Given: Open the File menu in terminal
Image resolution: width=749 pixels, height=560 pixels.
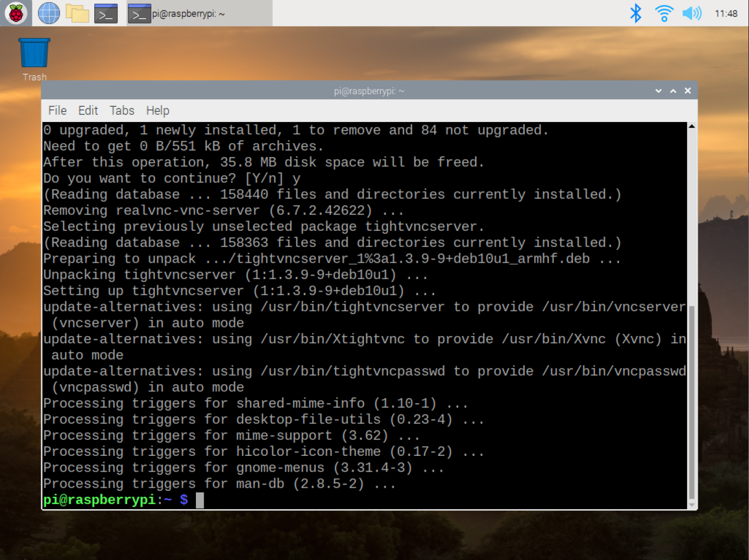Looking at the screenshot, I should tap(58, 110).
